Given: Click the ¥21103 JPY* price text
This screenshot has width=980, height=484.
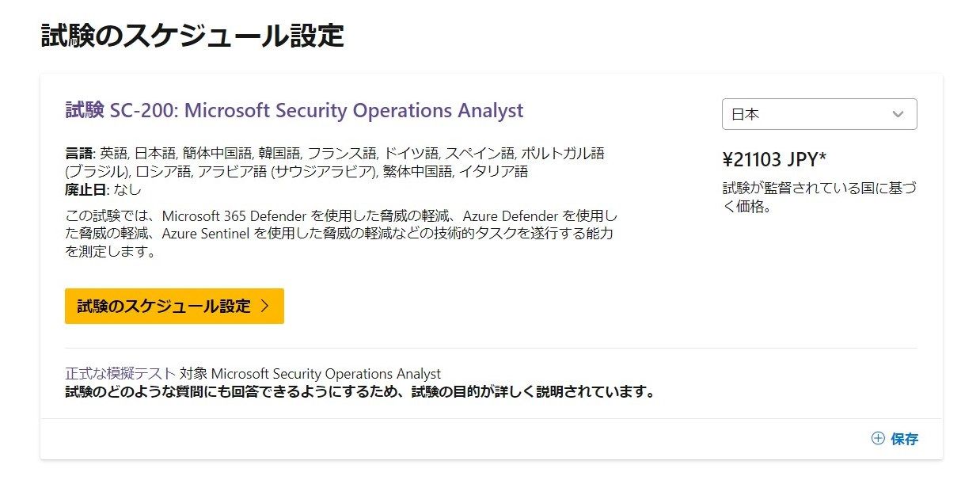Looking at the screenshot, I should point(774,160).
